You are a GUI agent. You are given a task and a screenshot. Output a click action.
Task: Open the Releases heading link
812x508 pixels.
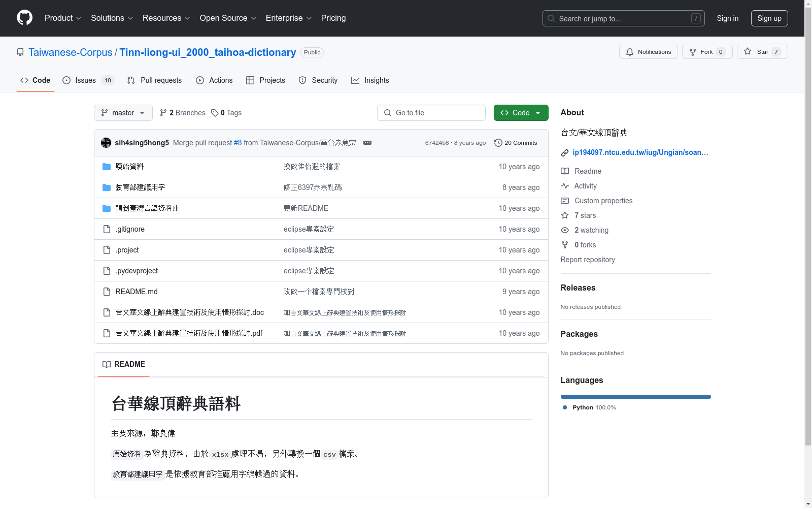tap(578, 288)
